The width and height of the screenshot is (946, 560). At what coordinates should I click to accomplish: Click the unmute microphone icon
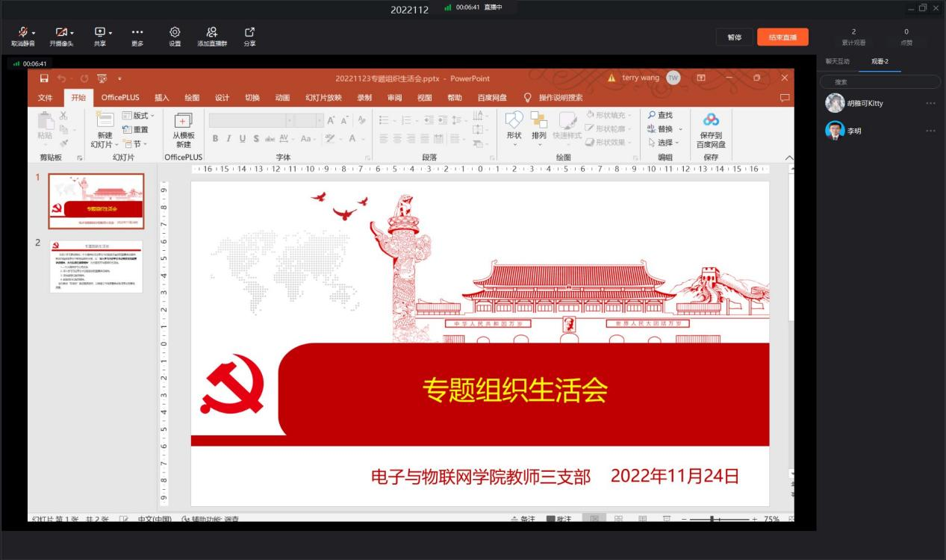24,31
